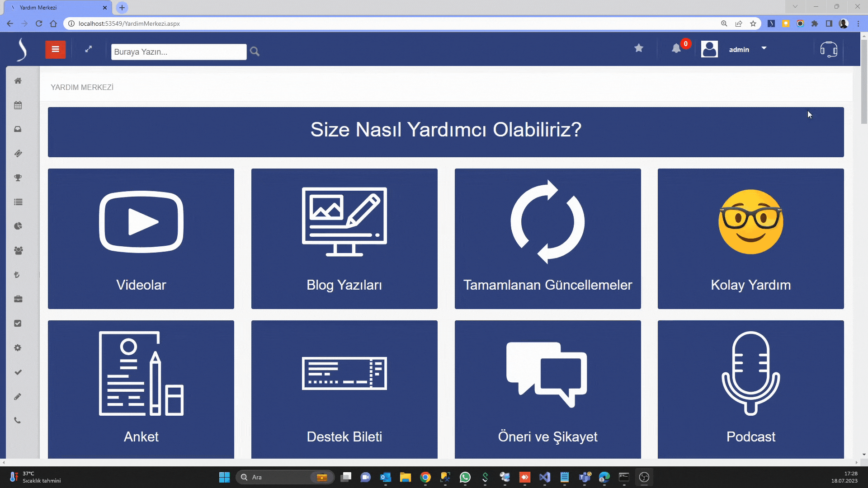The height and width of the screenshot is (488, 868).
Task: Open the notification bell icon
Action: click(x=676, y=49)
